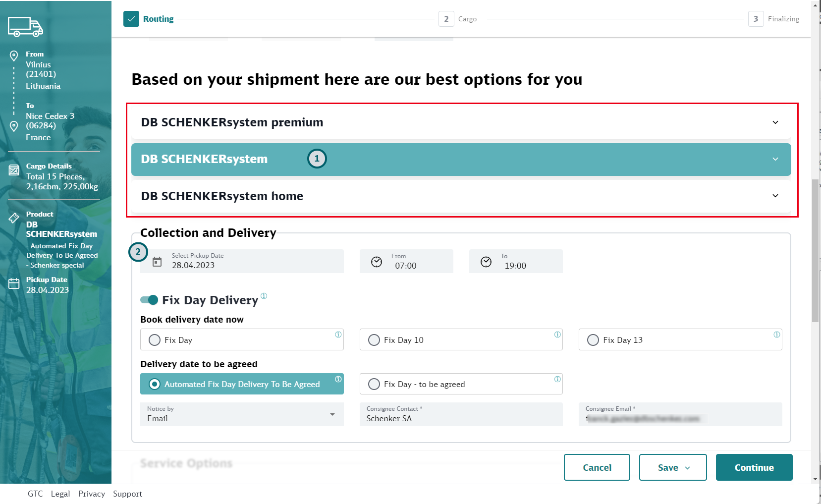Select the Fix Day 10 radio option
Screen dimensions: 821x504
click(374, 340)
